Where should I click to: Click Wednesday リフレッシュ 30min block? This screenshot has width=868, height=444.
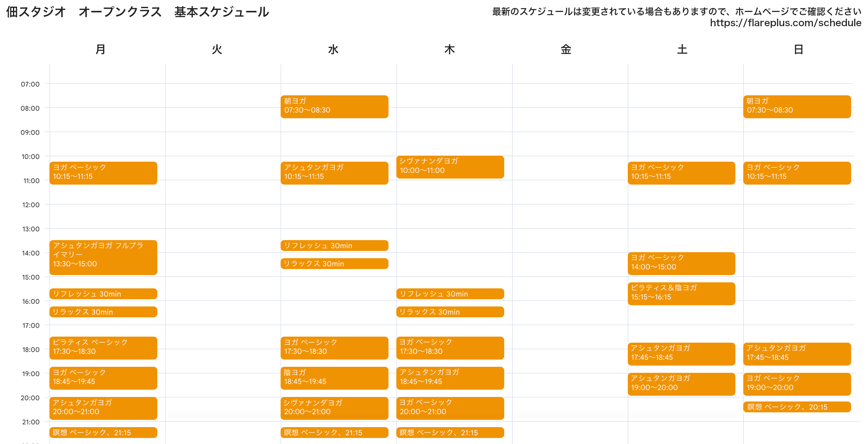pos(334,246)
